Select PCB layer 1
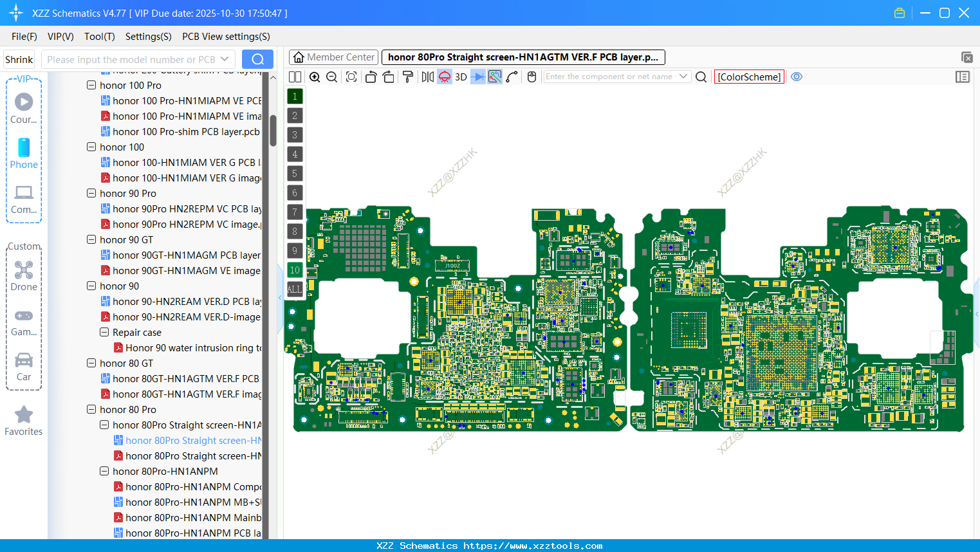Screen dimensions: 980x552 pos(295,96)
